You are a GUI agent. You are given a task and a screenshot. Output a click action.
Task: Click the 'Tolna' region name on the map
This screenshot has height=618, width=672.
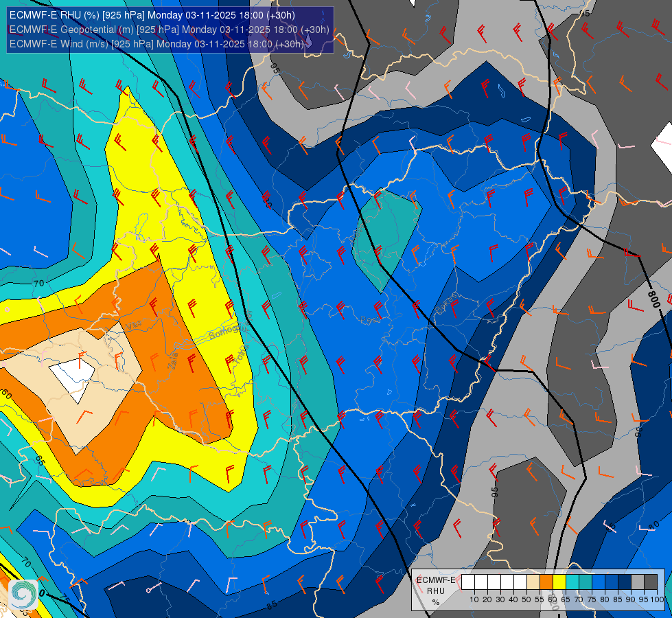[242, 354]
